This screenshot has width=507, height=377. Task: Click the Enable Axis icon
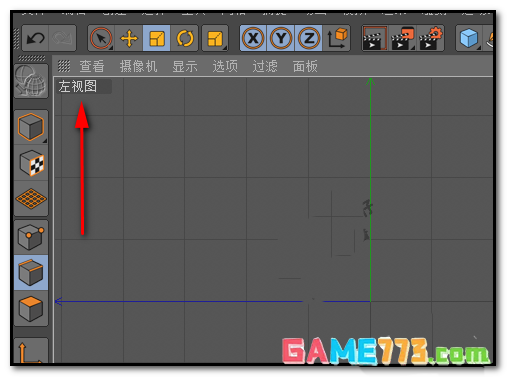[x=31, y=352]
